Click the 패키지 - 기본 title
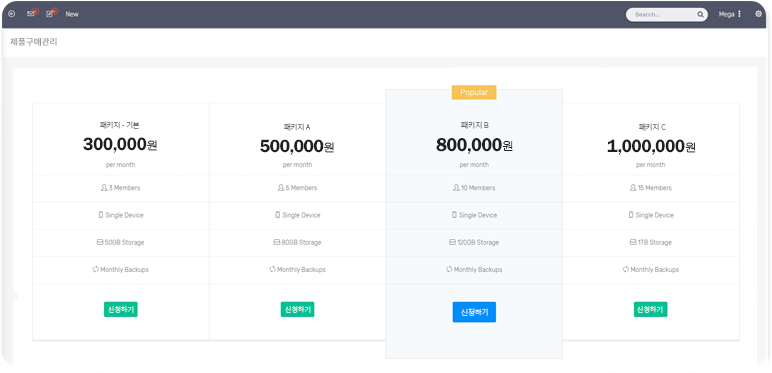The width and height of the screenshot is (772, 373). click(120, 125)
